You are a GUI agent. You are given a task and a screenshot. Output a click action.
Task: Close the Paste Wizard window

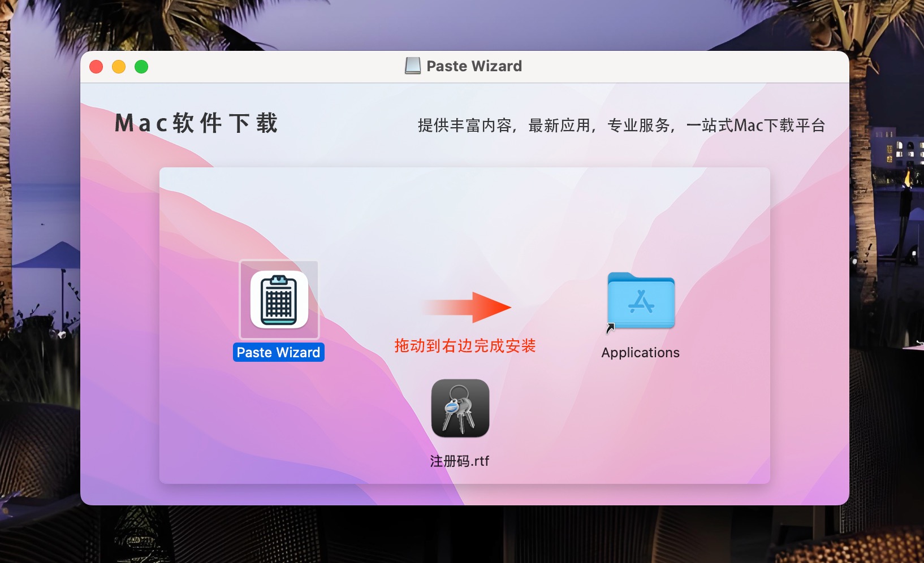[x=96, y=67]
